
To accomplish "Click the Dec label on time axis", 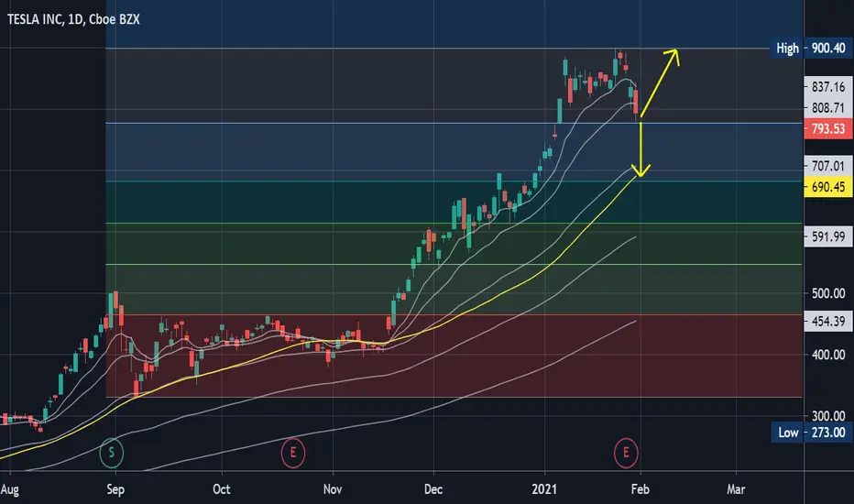I will click(433, 489).
